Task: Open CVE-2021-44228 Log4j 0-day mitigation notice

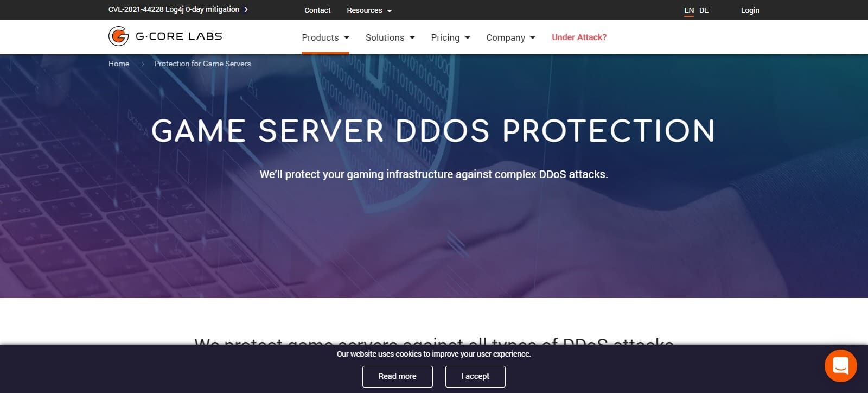Action: [x=174, y=9]
